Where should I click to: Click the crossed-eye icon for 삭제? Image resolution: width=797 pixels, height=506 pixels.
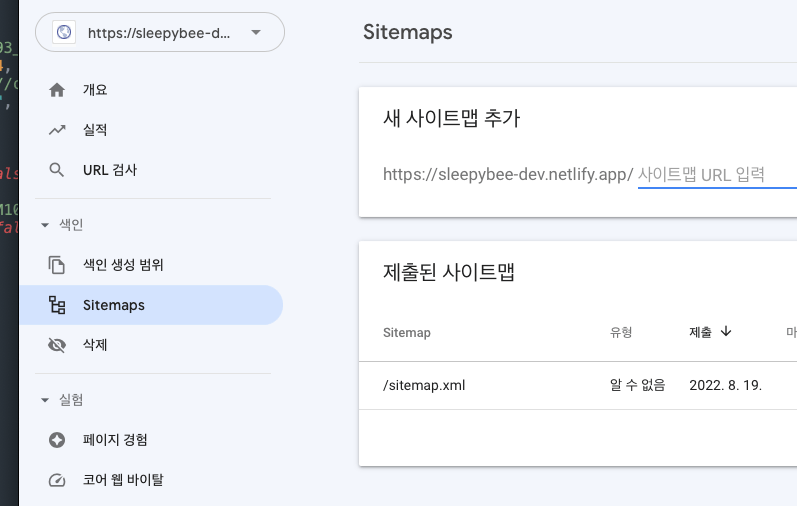57,345
